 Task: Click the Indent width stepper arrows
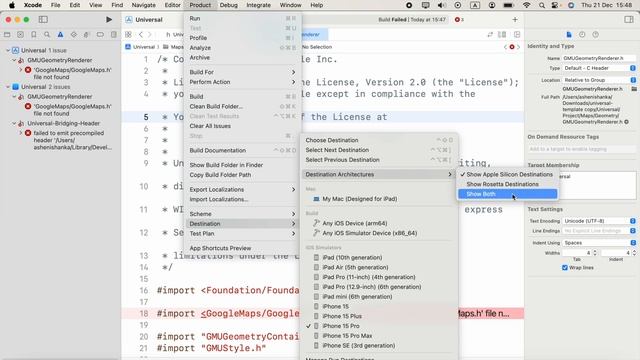tap(634, 253)
